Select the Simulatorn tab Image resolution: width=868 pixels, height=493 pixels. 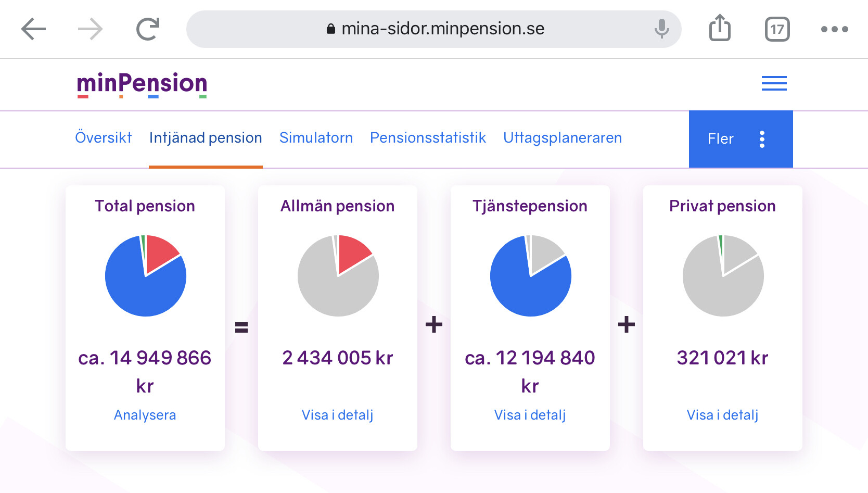[316, 138]
